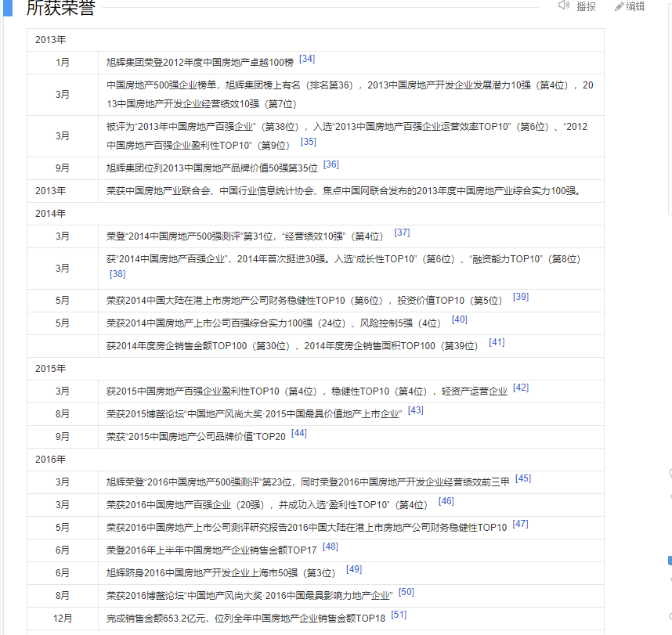The width and height of the screenshot is (672, 635).
Task: Open citation reference [40]
Action: (460, 319)
